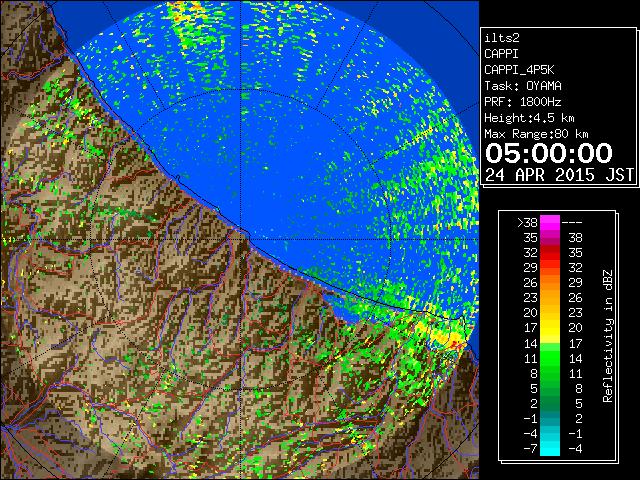The height and width of the screenshot is (480, 640).
Task: Click the '---' legend label
Action: tap(572, 222)
